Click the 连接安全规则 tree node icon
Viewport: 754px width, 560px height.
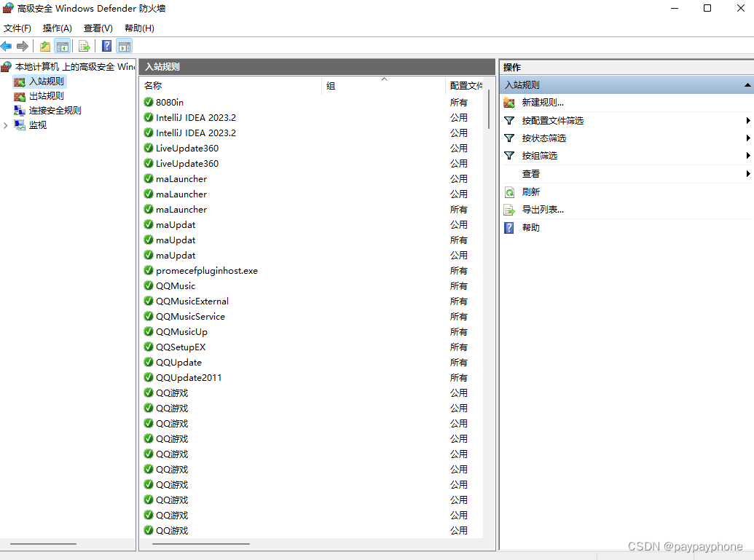click(x=19, y=111)
